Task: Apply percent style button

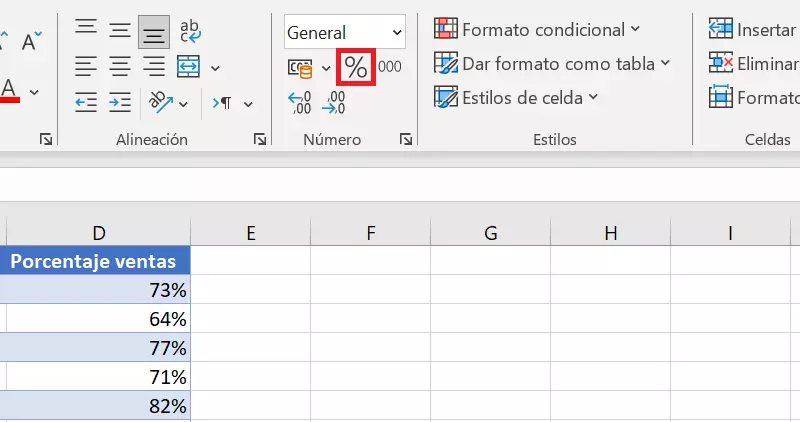Action: point(356,67)
